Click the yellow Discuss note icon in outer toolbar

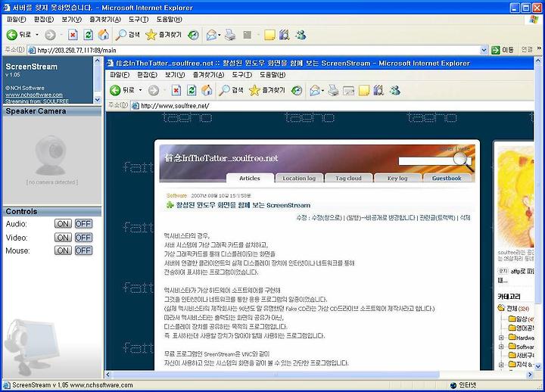tap(269, 34)
